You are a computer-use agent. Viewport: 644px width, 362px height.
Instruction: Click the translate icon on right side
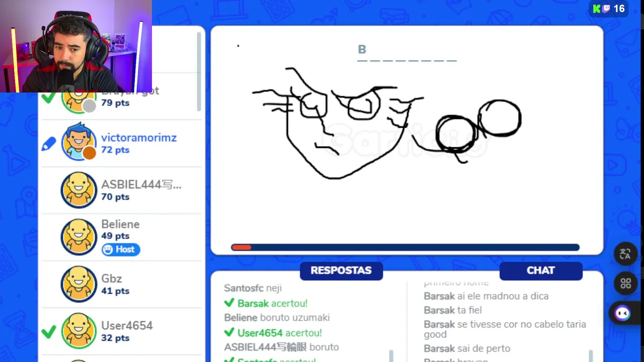point(625,254)
